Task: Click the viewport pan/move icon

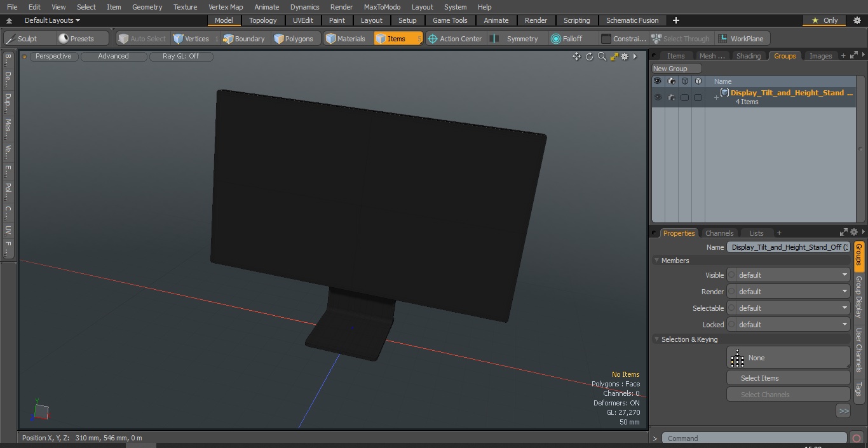Action: 576,57
